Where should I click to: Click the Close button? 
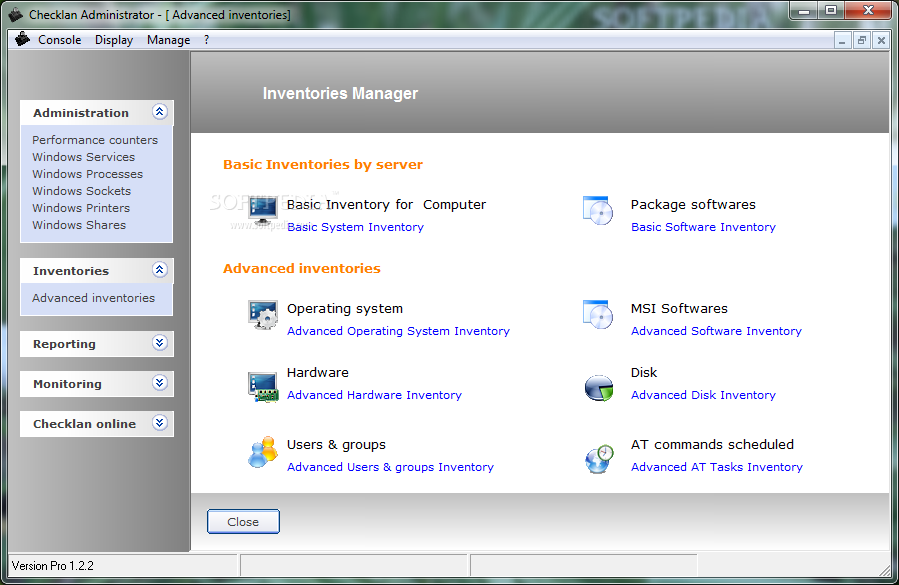tap(243, 521)
